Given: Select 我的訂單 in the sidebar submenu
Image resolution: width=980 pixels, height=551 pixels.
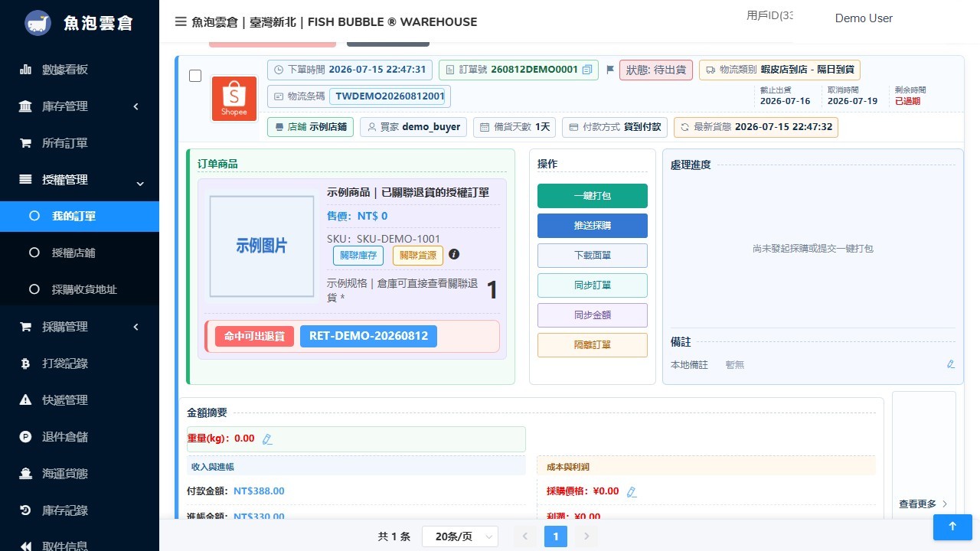Looking at the screenshot, I should click(80, 217).
